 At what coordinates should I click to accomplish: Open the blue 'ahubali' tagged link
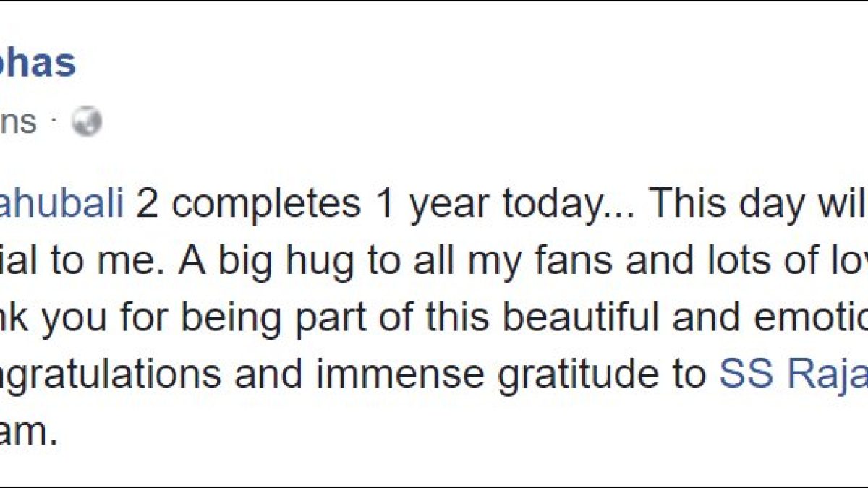click(x=61, y=205)
